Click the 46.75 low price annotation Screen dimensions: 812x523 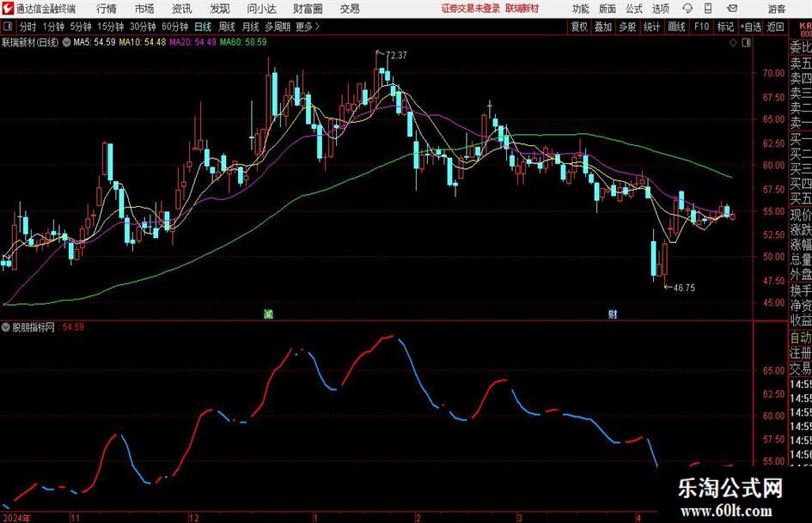[685, 288]
